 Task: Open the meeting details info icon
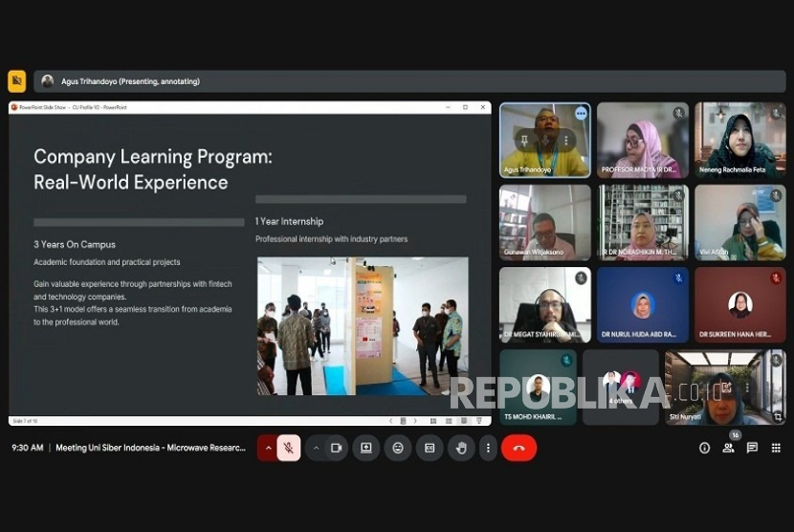705,448
